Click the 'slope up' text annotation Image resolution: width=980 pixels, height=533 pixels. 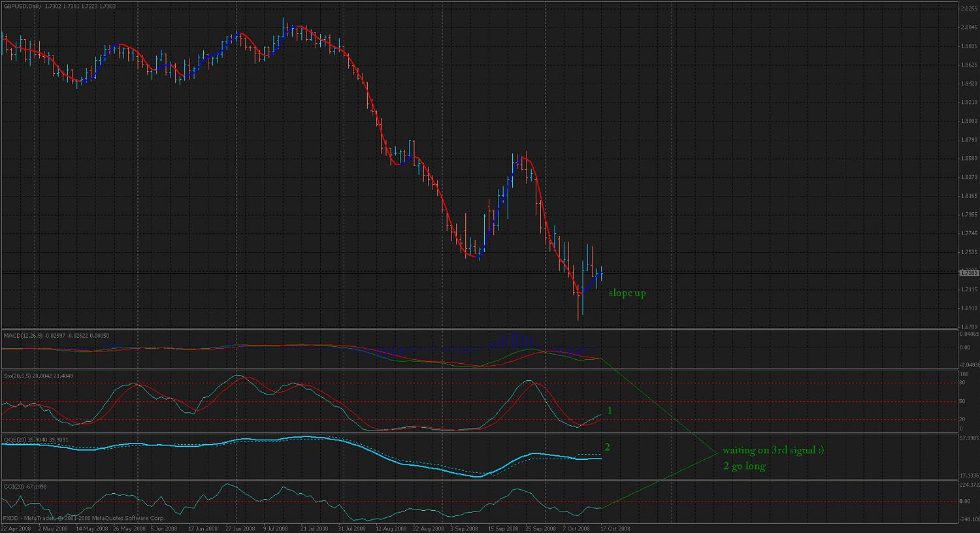(x=627, y=293)
